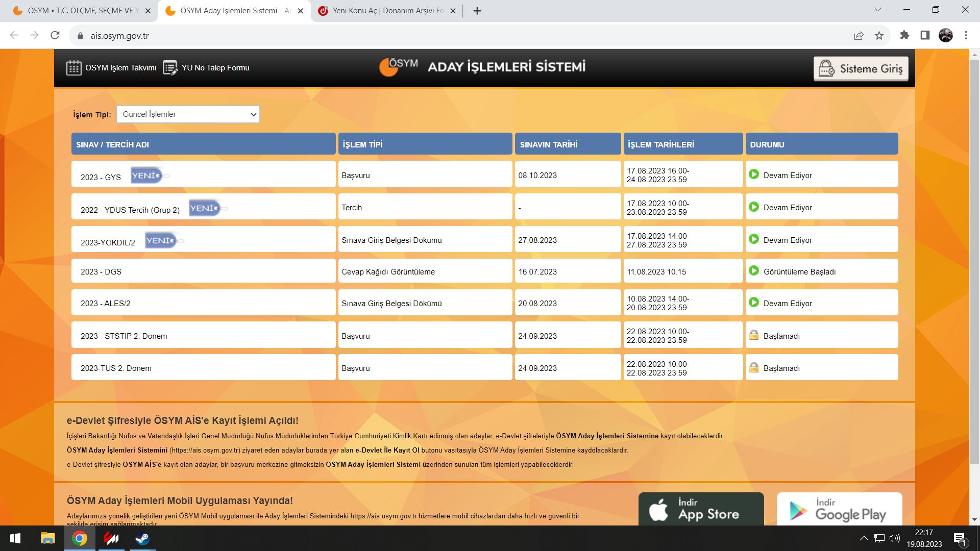The height and width of the screenshot is (551, 980).
Task: Go back to the previous page
Action: 14,35
